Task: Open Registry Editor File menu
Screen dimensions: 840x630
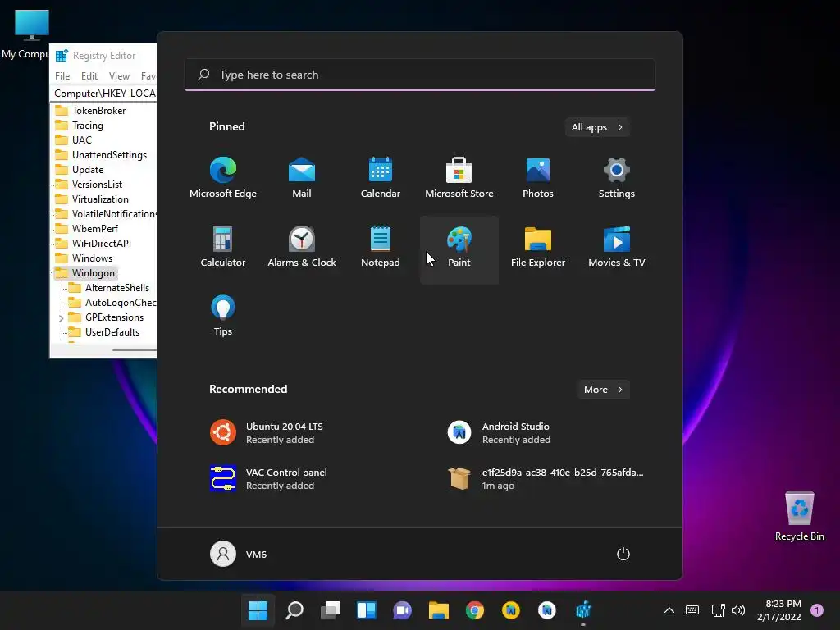Action: [x=62, y=76]
